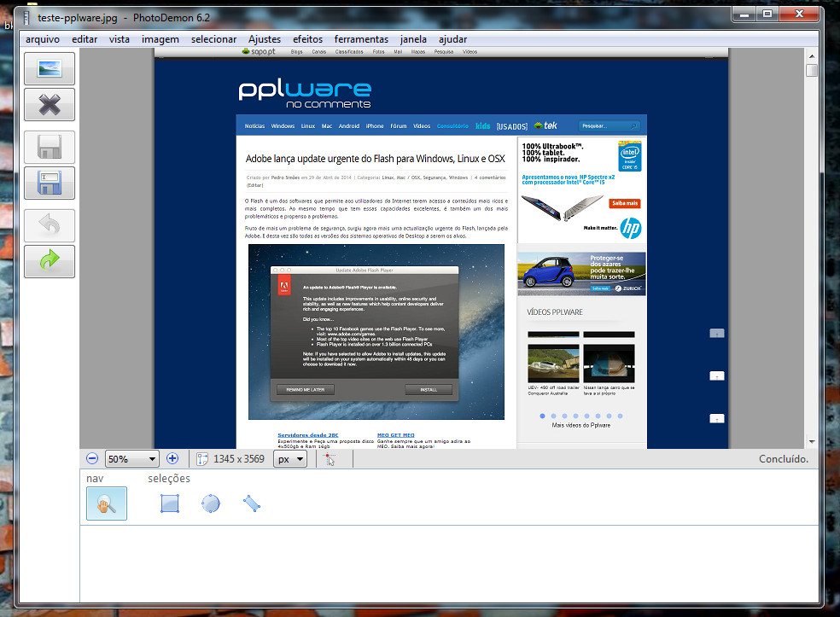The height and width of the screenshot is (617, 840).
Task: Click the seleções label in tool panel
Action: [x=169, y=478]
